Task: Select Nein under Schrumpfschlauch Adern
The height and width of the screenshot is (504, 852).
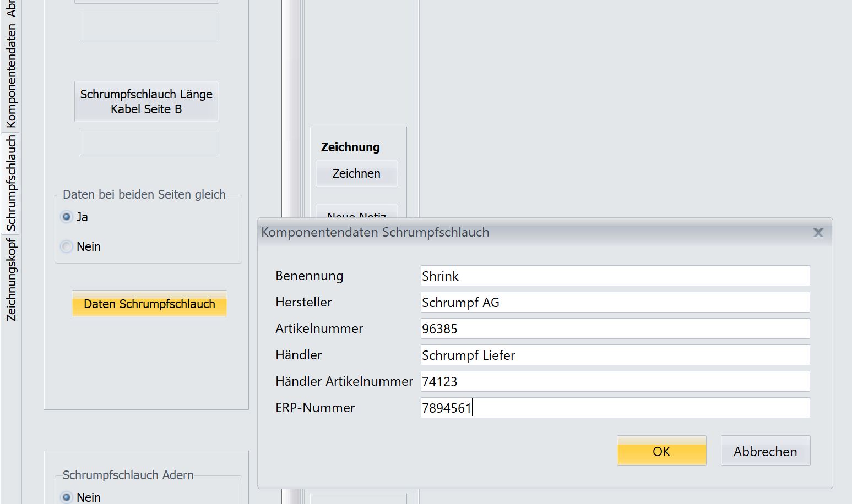Action: (x=67, y=497)
